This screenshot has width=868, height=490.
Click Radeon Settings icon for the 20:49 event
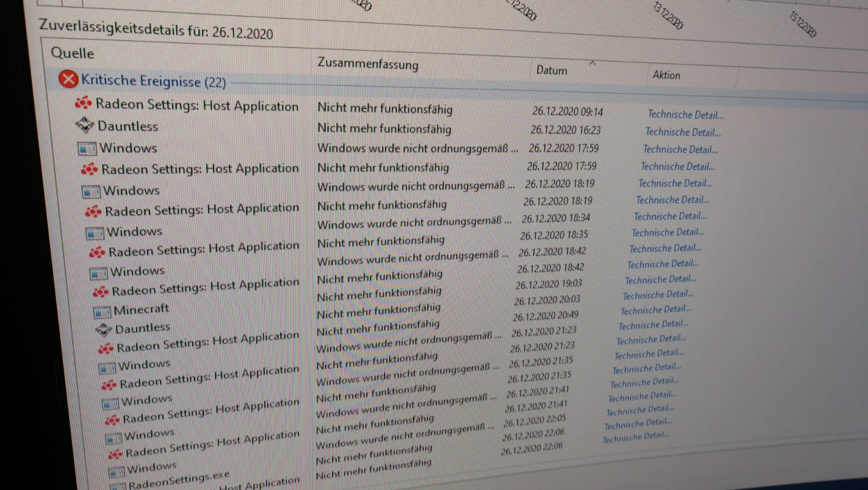[x=106, y=348]
